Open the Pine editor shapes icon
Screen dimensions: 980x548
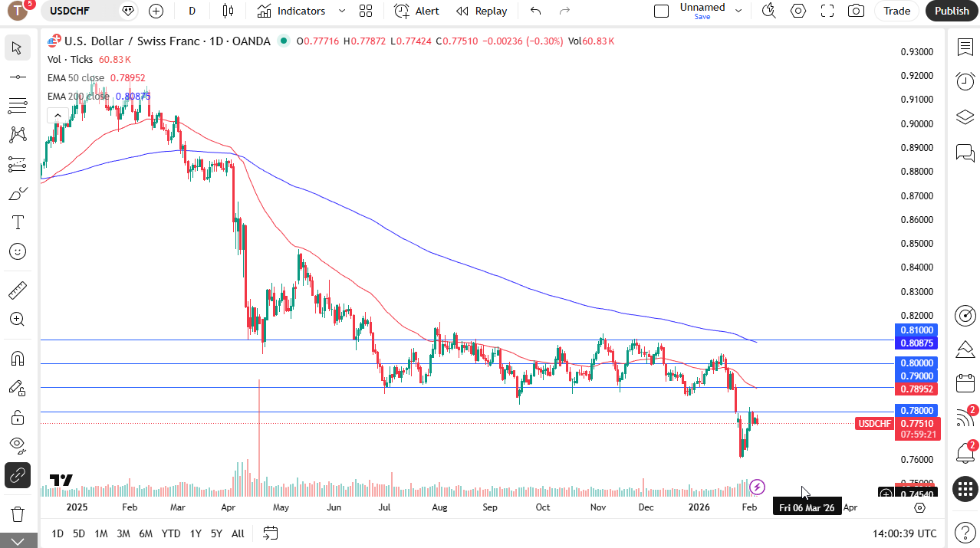click(x=965, y=349)
